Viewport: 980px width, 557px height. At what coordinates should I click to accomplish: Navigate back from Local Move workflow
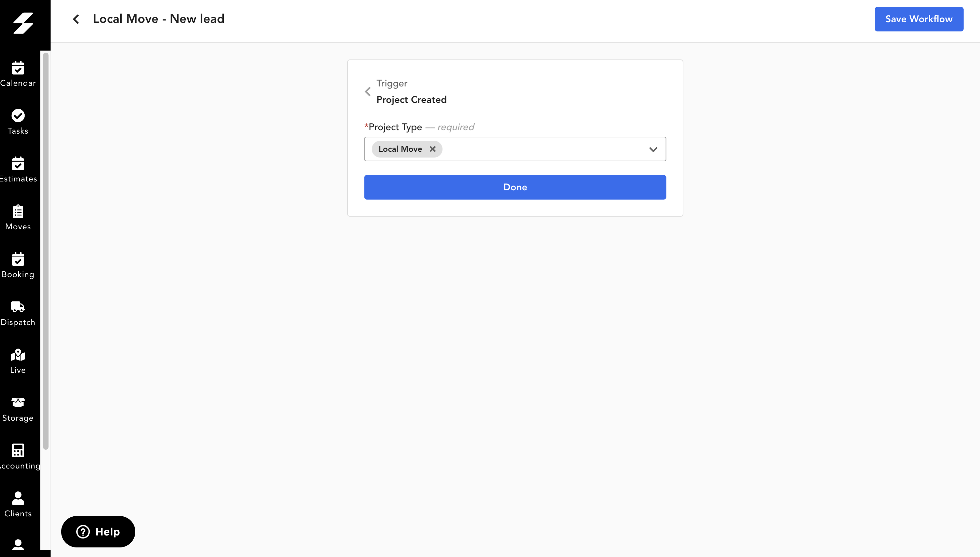tap(76, 19)
